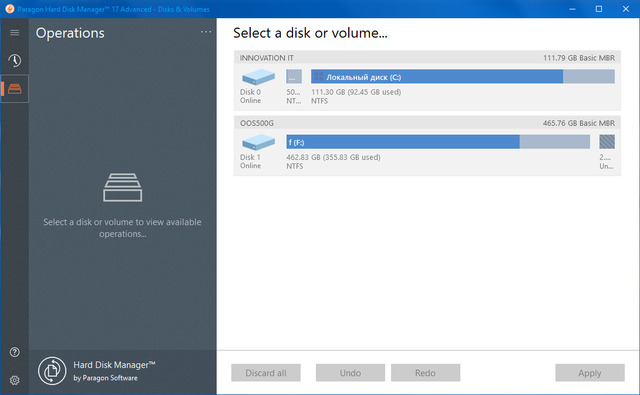The height and width of the screenshot is (395, 640).
Task: Click the '111.79 GB Basic MBR' label
Action: point(579,58)
